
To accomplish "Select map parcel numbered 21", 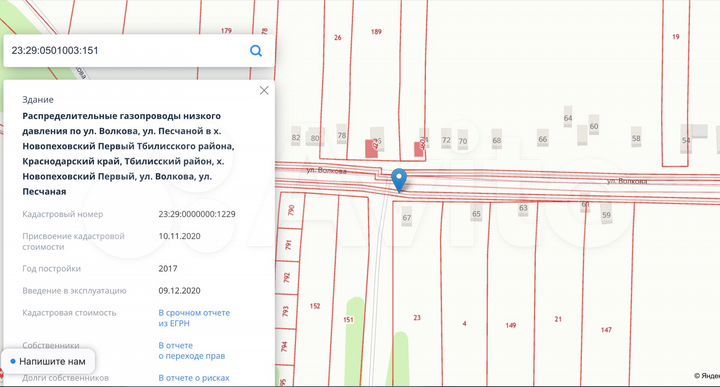I will [x=558, y=319].
